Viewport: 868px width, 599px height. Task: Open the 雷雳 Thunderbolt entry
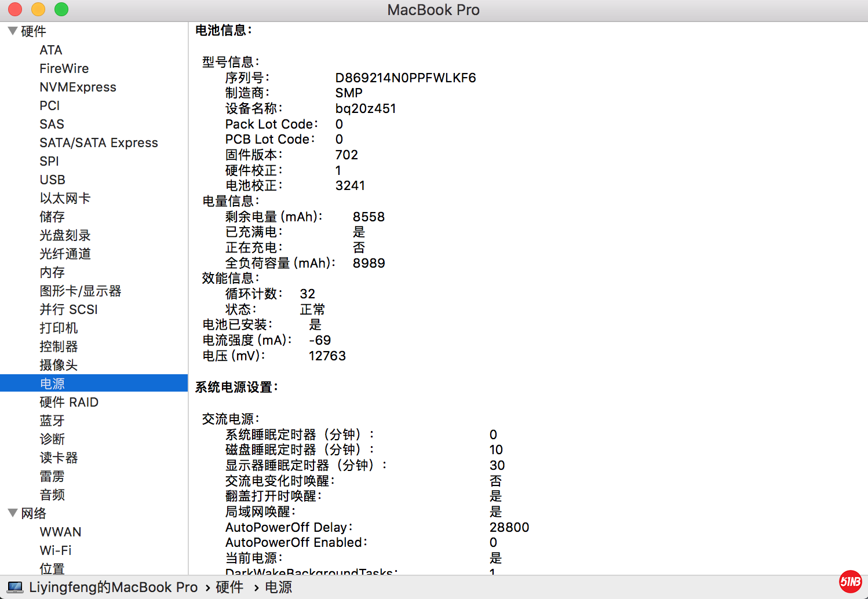[x=52, y=476]
